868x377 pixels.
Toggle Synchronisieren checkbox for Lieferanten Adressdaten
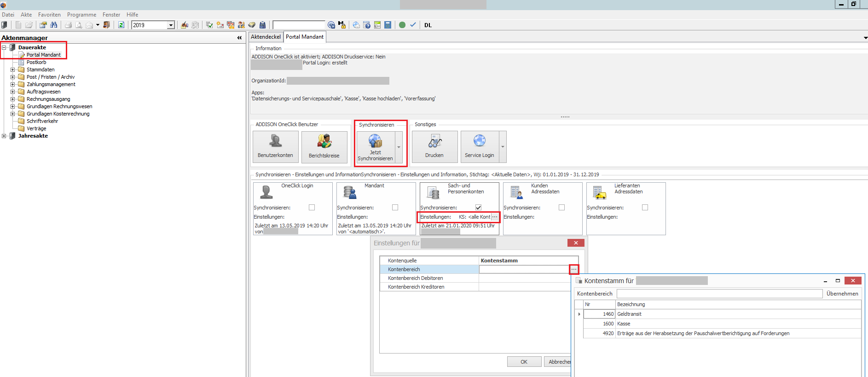click(645, 208)
